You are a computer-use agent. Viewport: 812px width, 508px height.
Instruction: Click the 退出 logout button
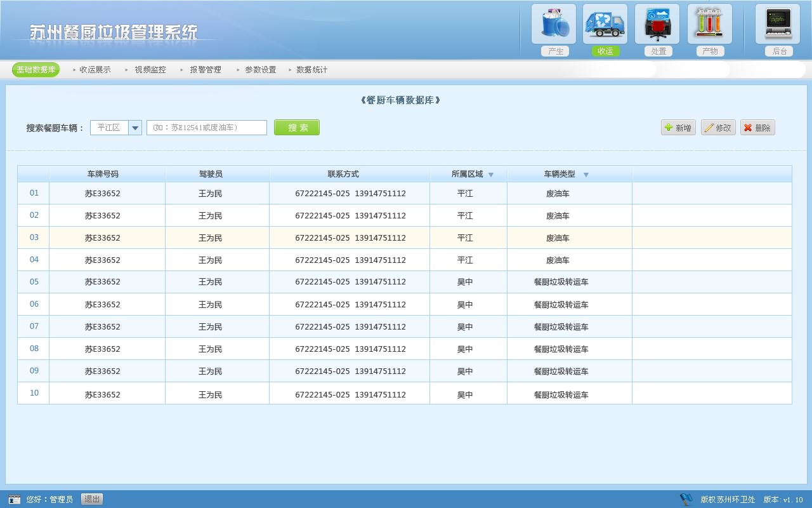coord(92,499)
